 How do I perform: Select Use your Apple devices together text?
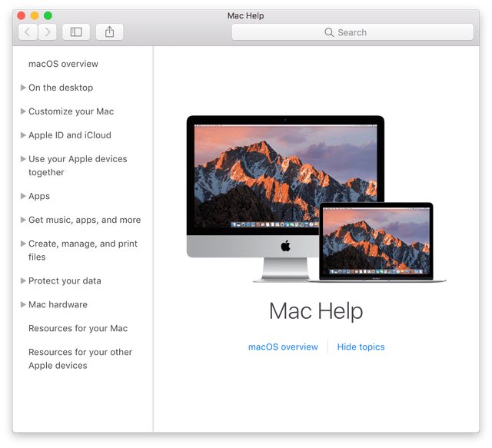coord(78,166)
